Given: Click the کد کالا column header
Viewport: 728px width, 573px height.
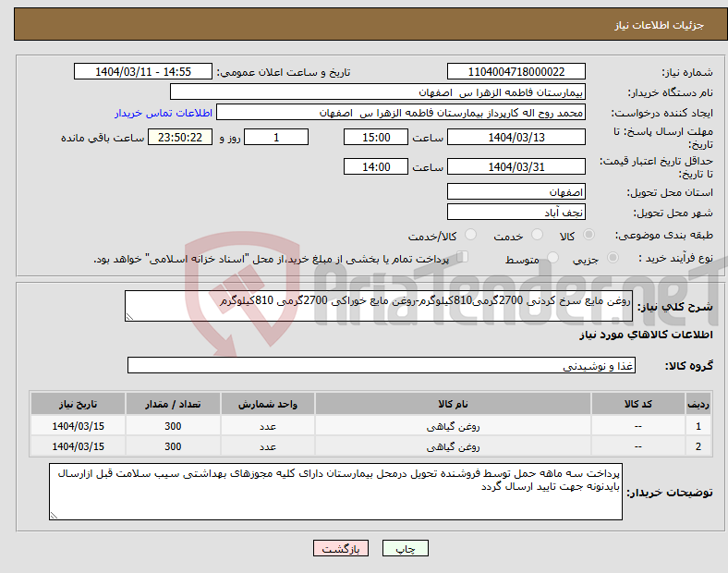Looking at the screenshot, I should pyautogui.click(x=638, y=404).
